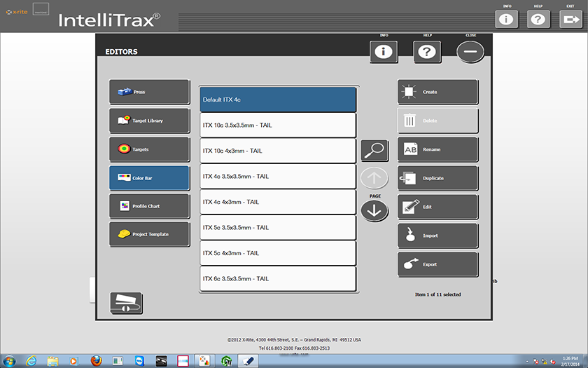Select ITX 5c 4x3mm - TAIL
Screen dimensions: 588x368
point(278,253)
